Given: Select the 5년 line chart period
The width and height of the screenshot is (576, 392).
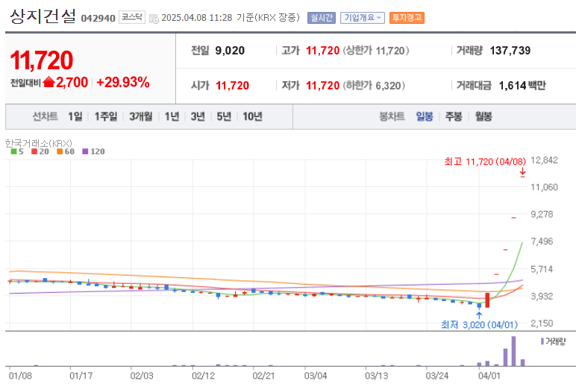Looking at the screenshot, I should coord(224,117).
